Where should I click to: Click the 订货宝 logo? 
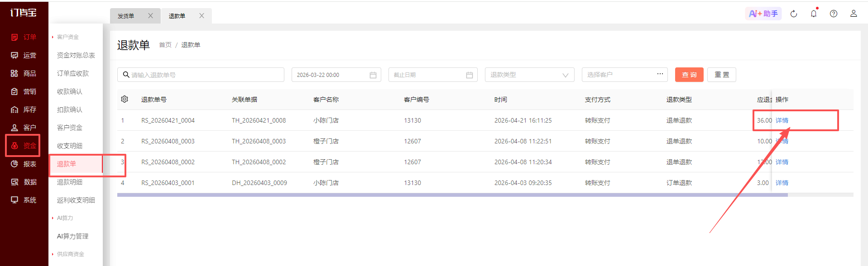coord(24,13)
